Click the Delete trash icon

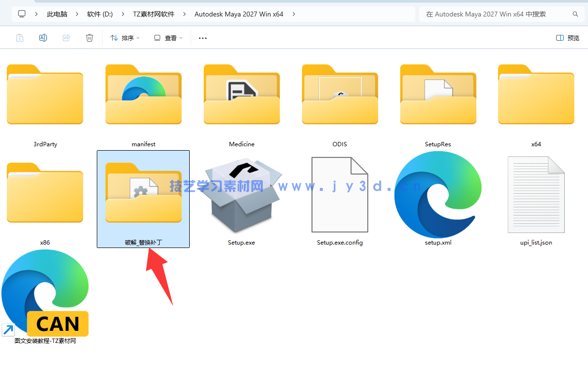point(89,37)
